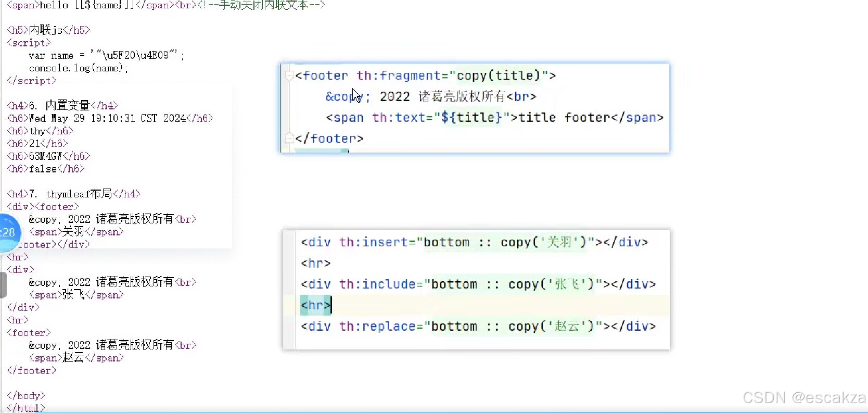Click the <hr> line below the th:insert line
868x413 pixels.
tap(316, 264)
